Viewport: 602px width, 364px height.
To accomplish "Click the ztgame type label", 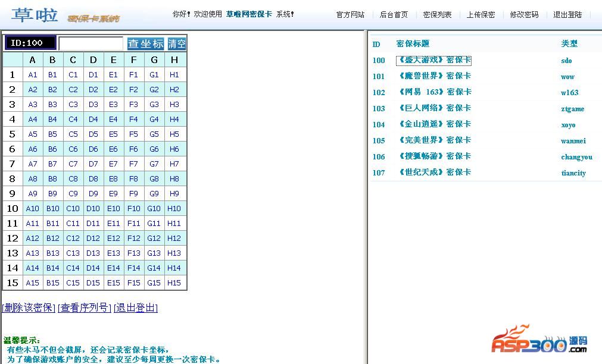I will tap(572, 109).
